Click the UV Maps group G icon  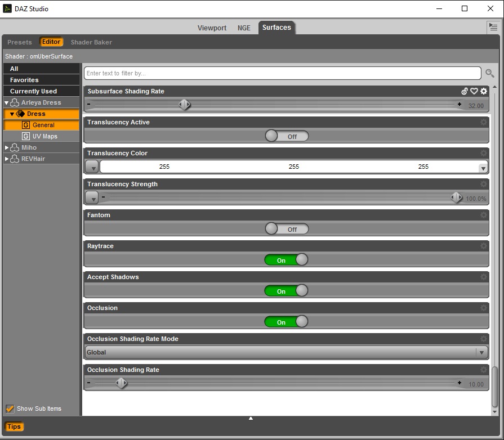(x=26, y=136)
